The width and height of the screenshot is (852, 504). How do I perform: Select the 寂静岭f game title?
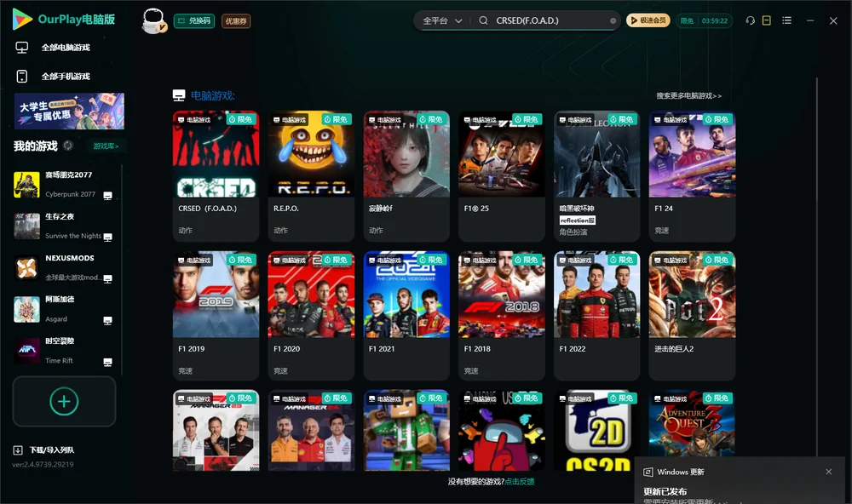click(380, 209)
